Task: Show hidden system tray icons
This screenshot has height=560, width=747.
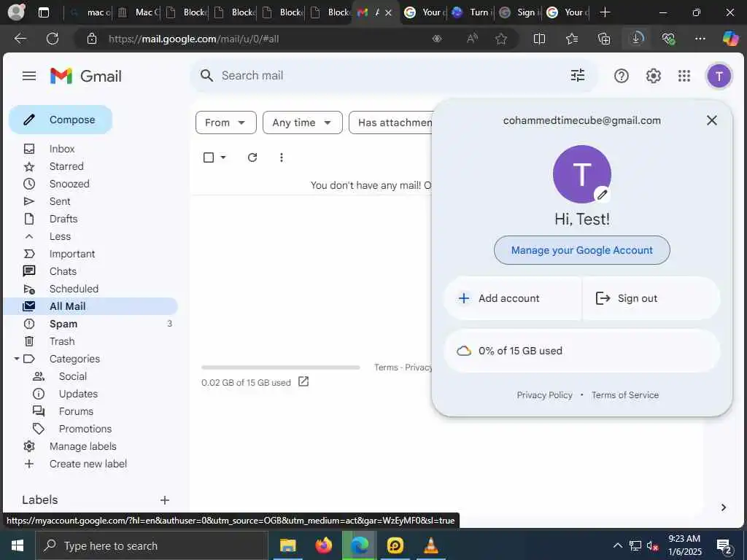Action: pyautogui.click(x=617, y=545)
